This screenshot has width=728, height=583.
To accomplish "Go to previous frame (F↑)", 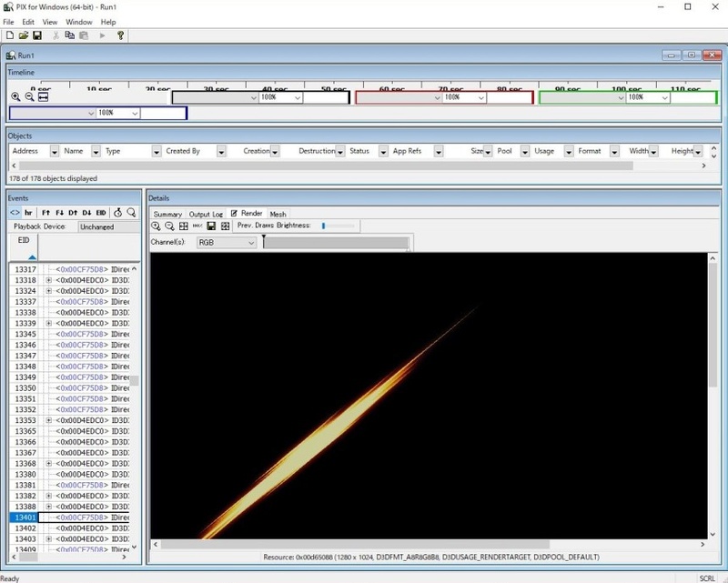I will tap(45, 213).
